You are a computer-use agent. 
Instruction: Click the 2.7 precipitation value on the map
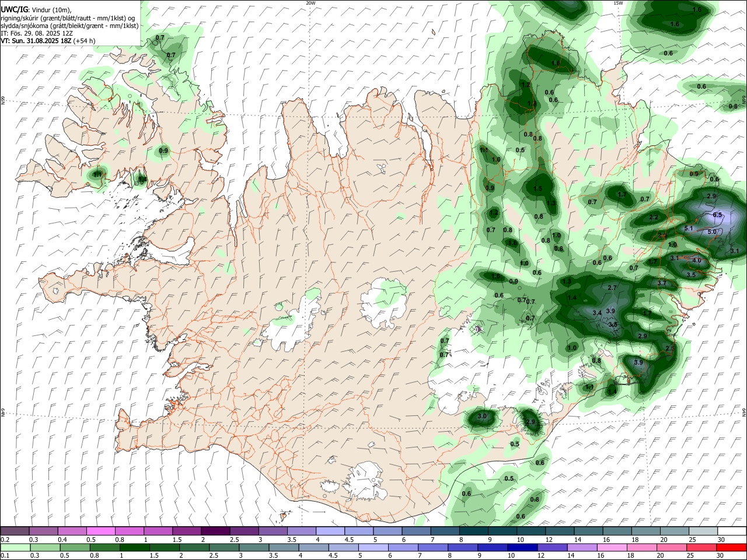click(612, 288)
